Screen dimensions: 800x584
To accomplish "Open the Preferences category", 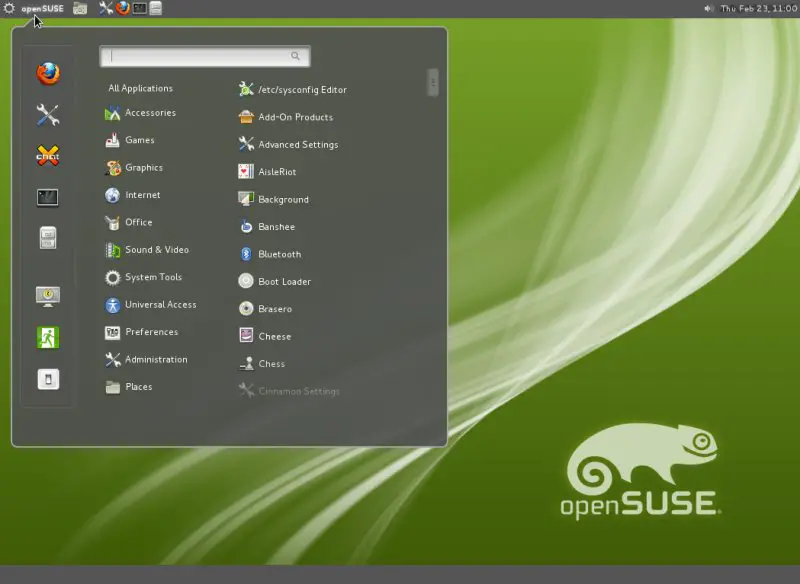I will click(141, 332).
